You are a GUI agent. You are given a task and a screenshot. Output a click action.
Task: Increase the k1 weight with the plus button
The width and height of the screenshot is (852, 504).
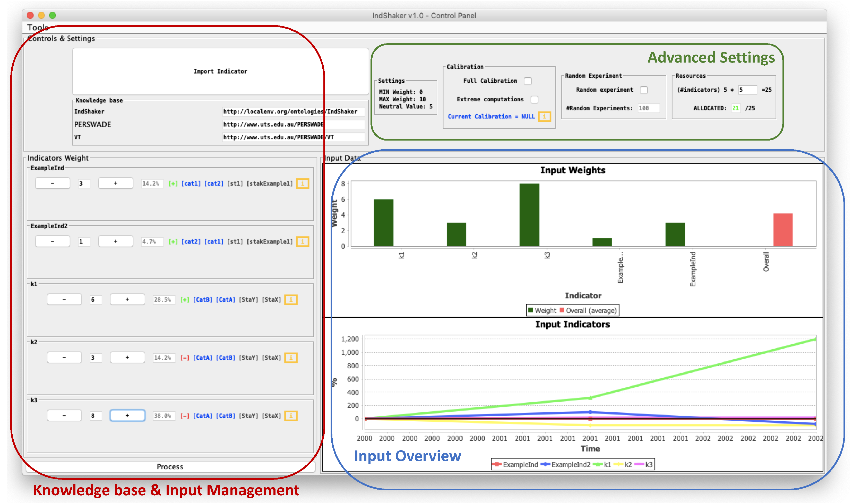coord(127,300)
